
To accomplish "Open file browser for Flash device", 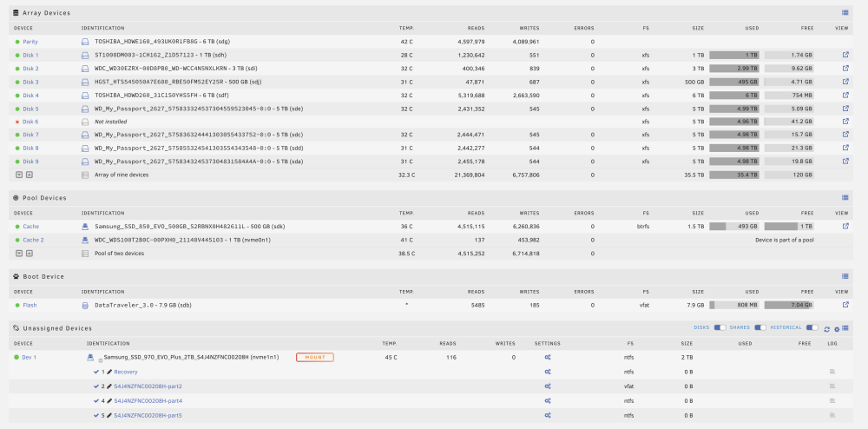I will pos(845,305).
